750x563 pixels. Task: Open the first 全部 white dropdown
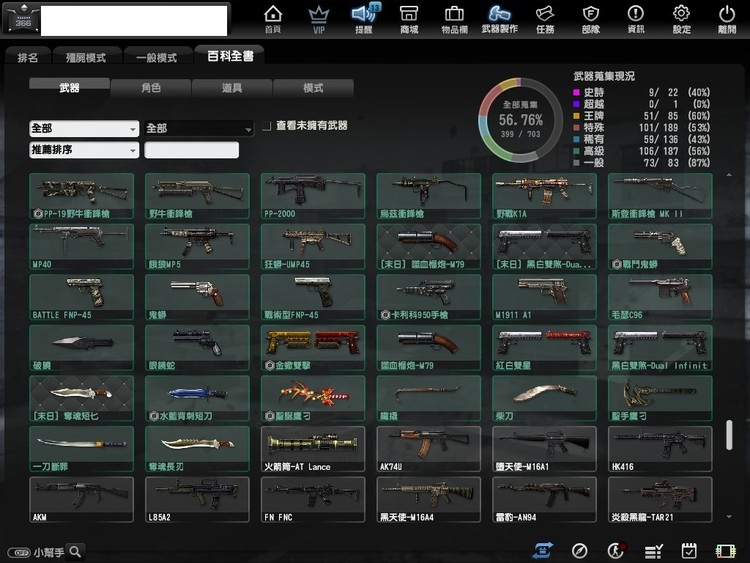[x=84, y=129]
